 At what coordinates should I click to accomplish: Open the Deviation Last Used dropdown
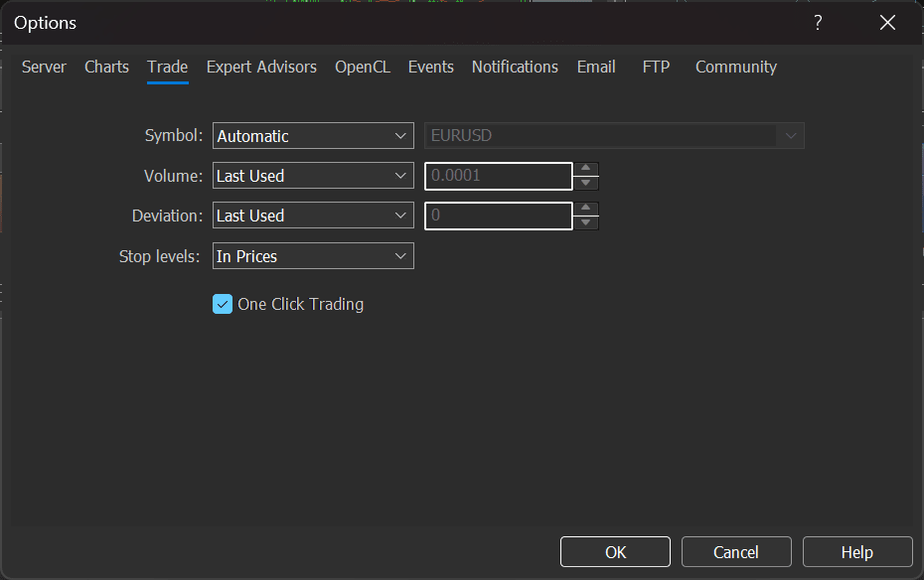[x=313, y=216]
